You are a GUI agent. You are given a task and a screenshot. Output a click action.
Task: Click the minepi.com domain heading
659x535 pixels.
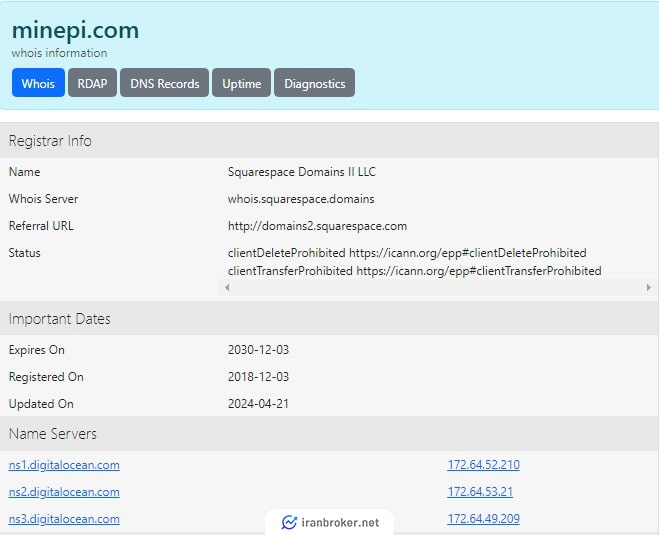pyautogui.click(x=75, y=30)
